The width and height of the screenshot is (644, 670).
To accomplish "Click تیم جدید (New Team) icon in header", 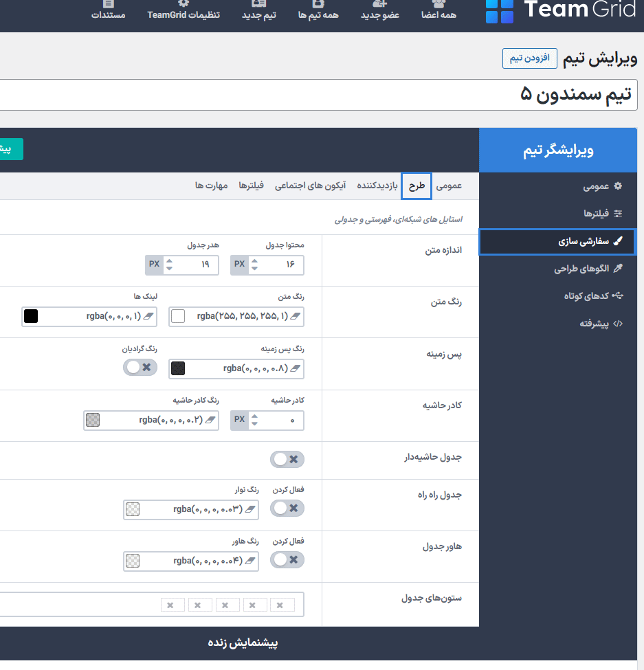I will 259,4.
